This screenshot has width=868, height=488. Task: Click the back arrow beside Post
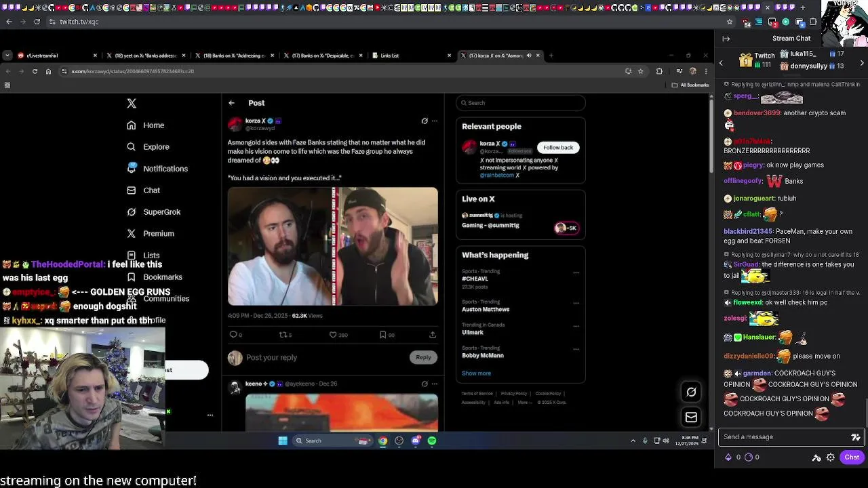click(231, 103)
